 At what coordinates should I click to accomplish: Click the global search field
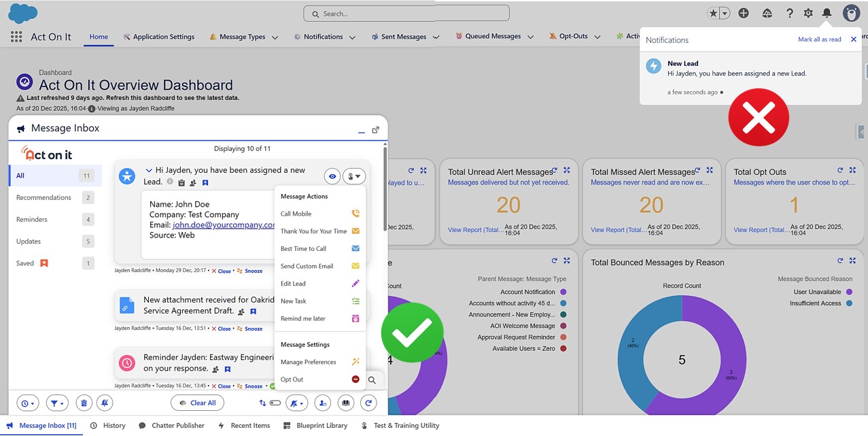[406, 14]
